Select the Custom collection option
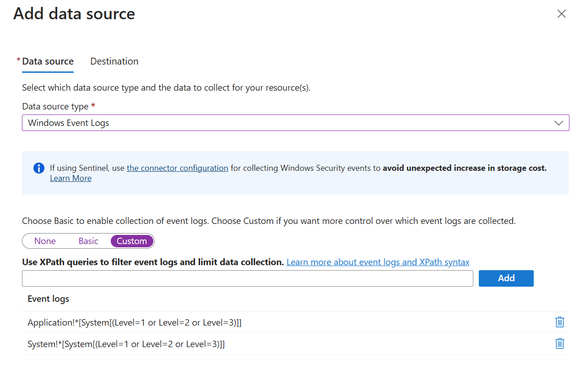The width and height of the screenshot is (585, 392). coord(132,241)
